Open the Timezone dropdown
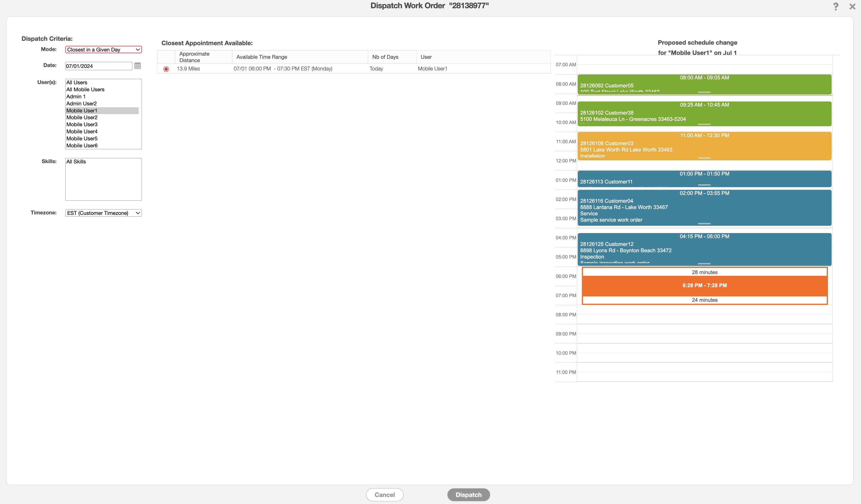 [103, 213]
